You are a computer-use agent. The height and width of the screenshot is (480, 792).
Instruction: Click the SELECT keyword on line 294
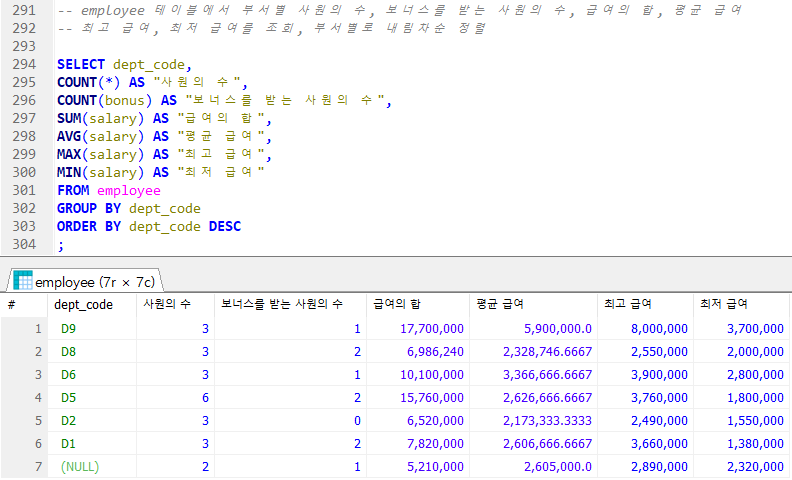pos(81,65)
